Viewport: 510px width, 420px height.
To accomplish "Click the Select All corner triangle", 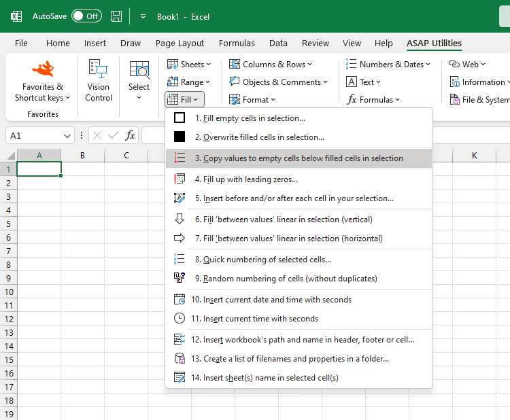I will pos(11,156).
